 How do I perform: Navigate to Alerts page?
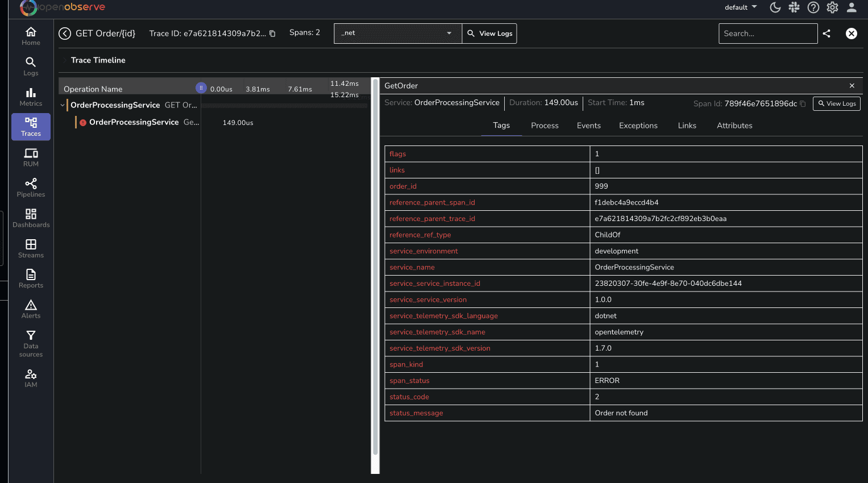(x=31, y=309)
